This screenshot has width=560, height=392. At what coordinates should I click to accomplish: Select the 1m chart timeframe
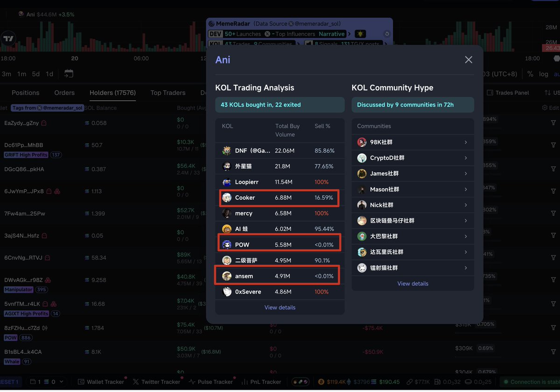(x=21, y=74)
